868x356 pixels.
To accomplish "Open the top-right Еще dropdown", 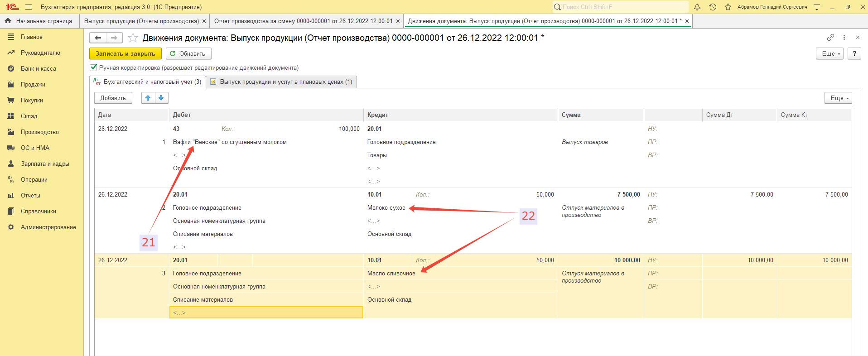I will tap(829, 53).
